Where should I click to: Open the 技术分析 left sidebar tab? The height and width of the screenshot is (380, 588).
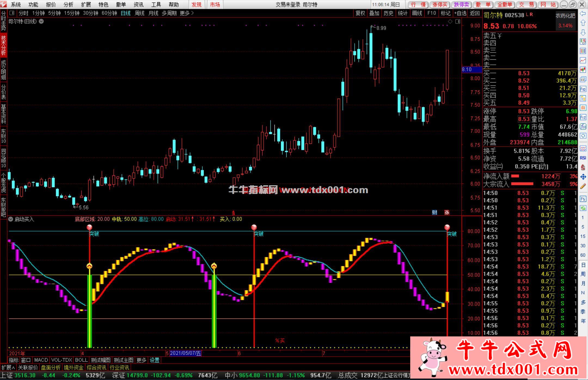click(4, 45)
